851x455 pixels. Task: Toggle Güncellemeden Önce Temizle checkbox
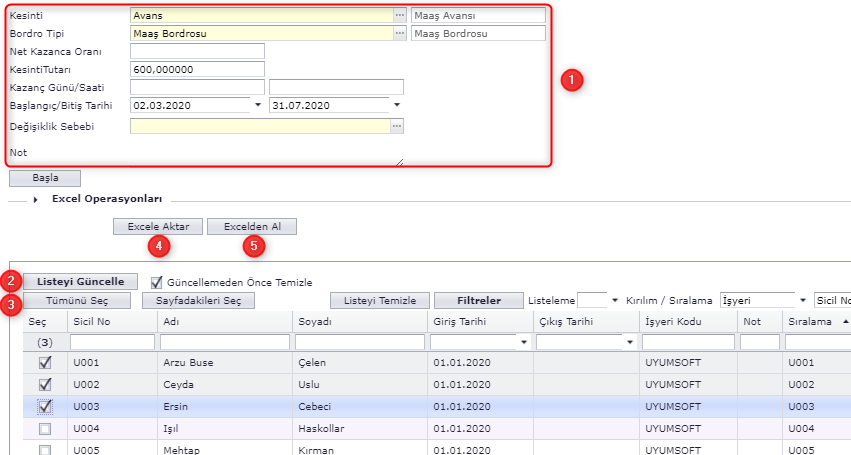coord(156,282)
